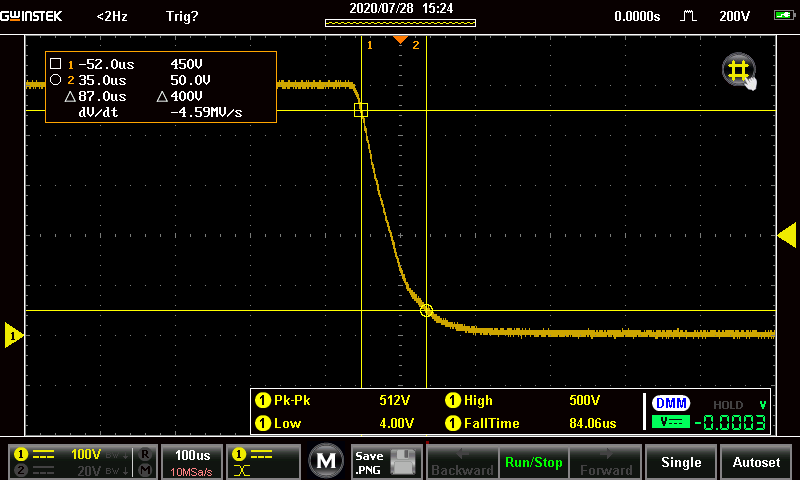Select the FallTime 84.06us measurement

click(x=531, y=423)
